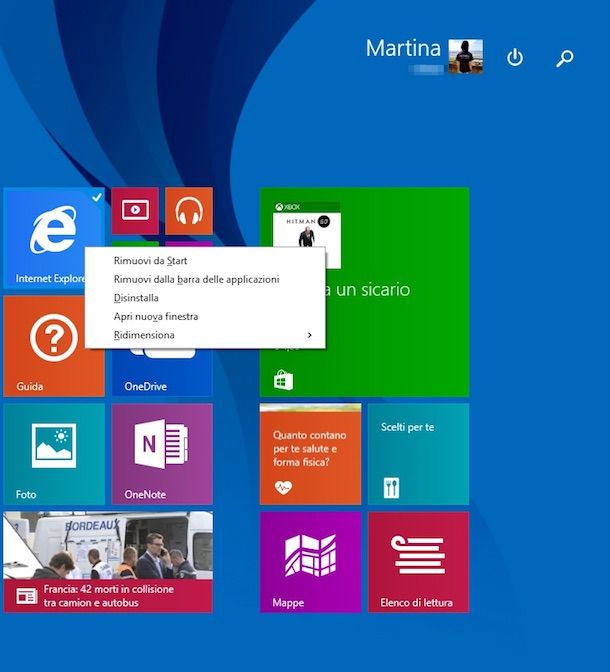Open the OneNote tile
Screen dimensions: 610x672
point(162,454)
